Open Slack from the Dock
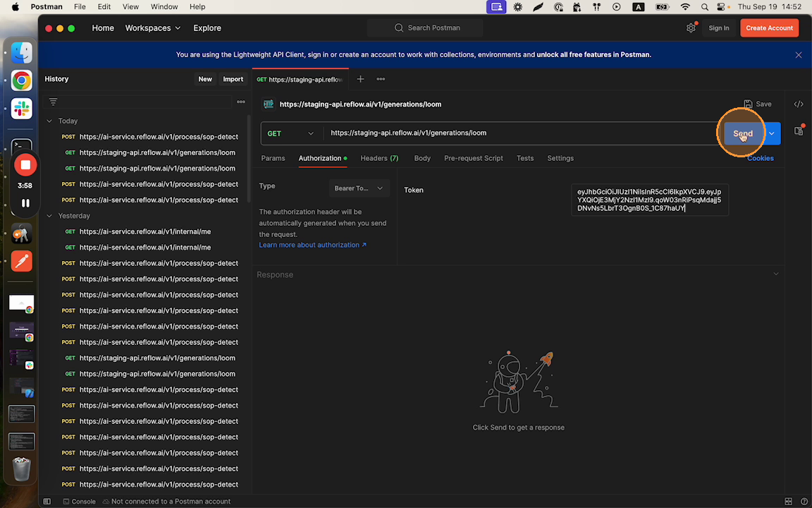Viewport: 812px width, 508px height. pyautogui.click(x=21, y=109)
